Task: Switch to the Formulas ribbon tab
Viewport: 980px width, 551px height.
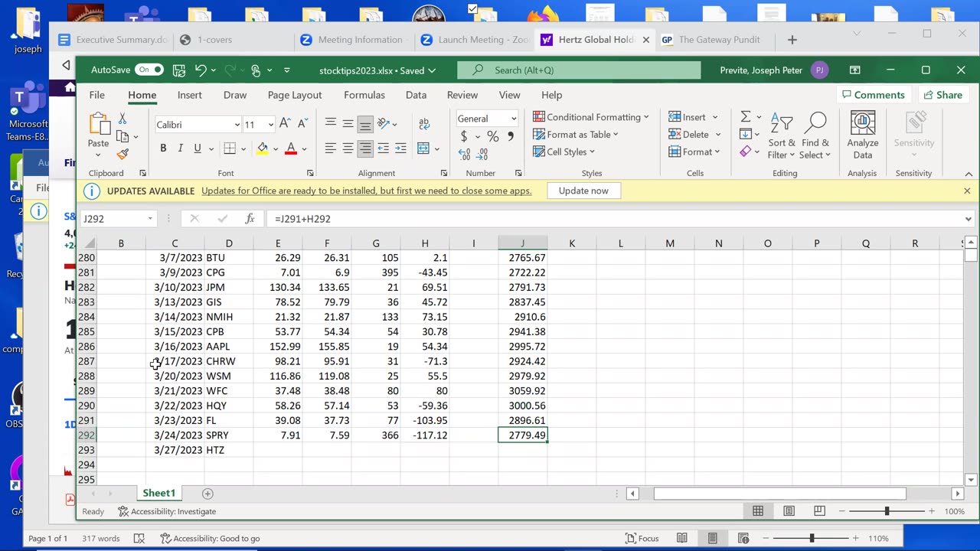Action: (x=364, y=95)
